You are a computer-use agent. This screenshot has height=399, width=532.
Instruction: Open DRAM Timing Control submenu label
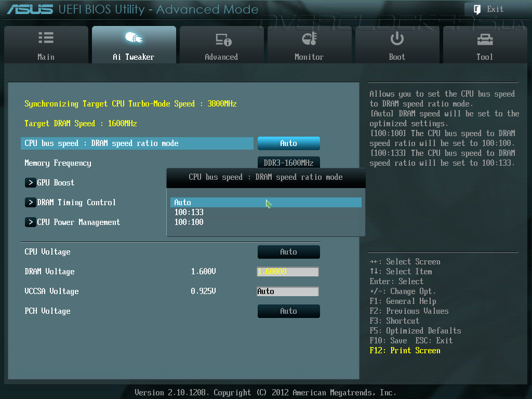click(x=76, y=203)
